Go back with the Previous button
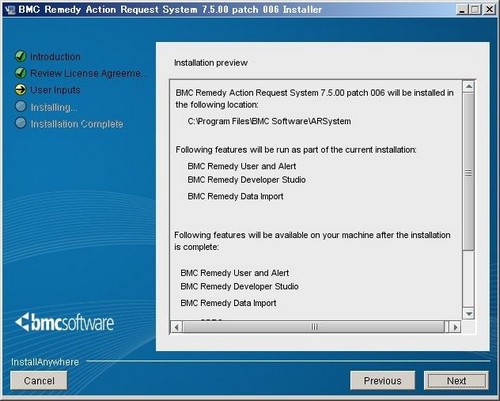 tap(382, 380)
